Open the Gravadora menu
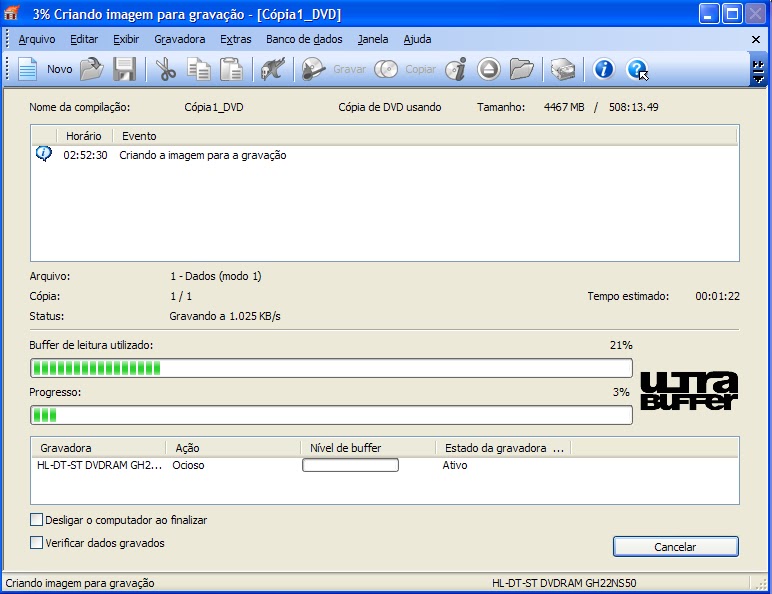772x594 pixels. 180,39
